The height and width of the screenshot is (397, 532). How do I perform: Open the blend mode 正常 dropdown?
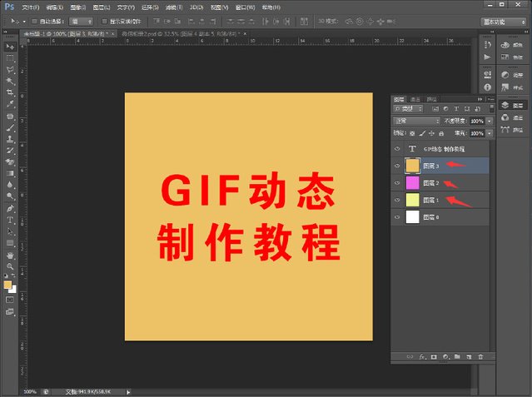(x=416, y=121)
